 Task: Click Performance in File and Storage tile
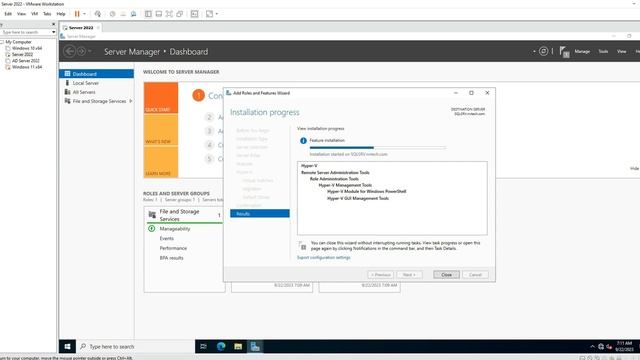(173, 248)
